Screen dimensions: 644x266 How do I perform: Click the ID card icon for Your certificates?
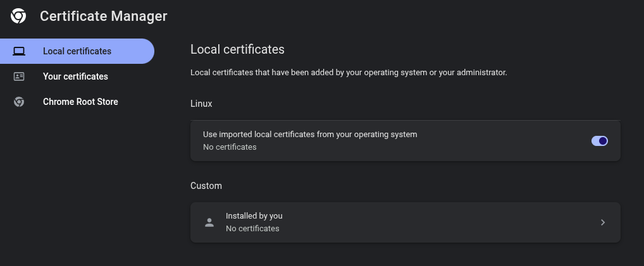(19, 76)
